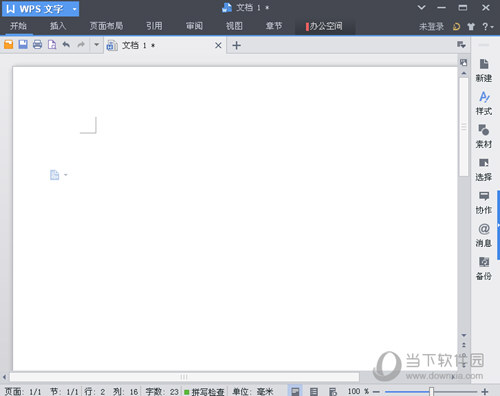Click the 100 % zoom level

[358, 391]
